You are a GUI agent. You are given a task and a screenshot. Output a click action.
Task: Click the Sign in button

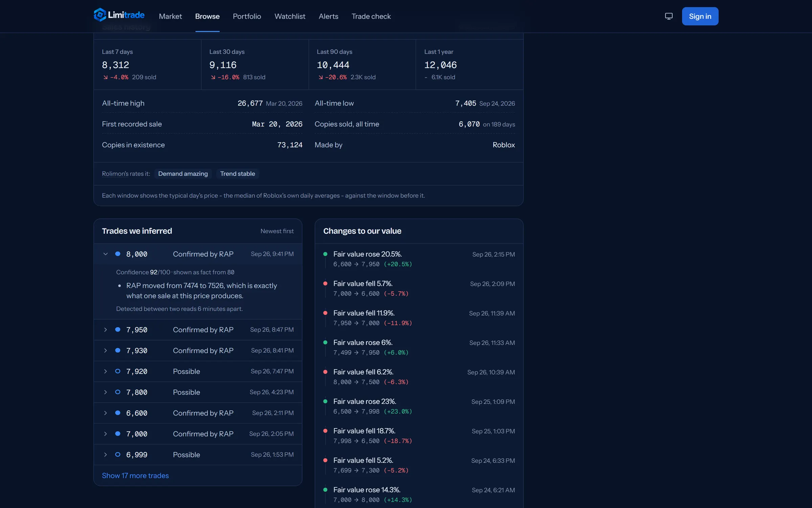(700, 16)
